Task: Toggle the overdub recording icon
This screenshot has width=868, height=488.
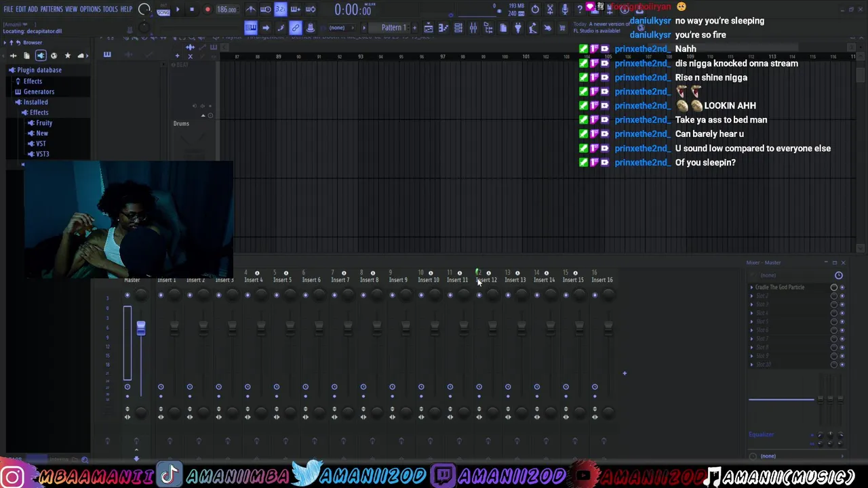Action: 295,9
